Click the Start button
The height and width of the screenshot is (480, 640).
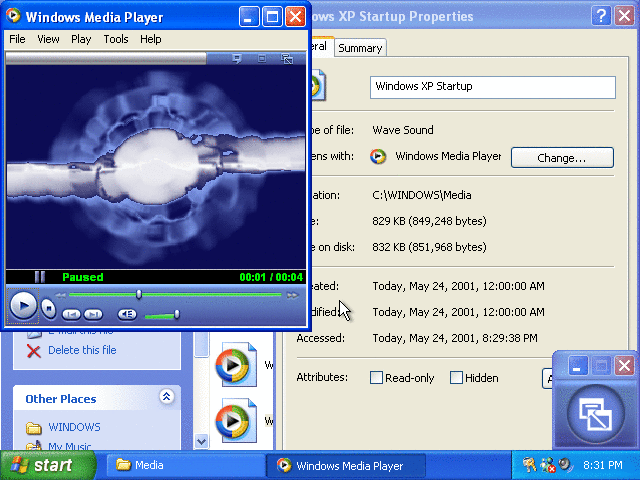(x=48, y=465)
